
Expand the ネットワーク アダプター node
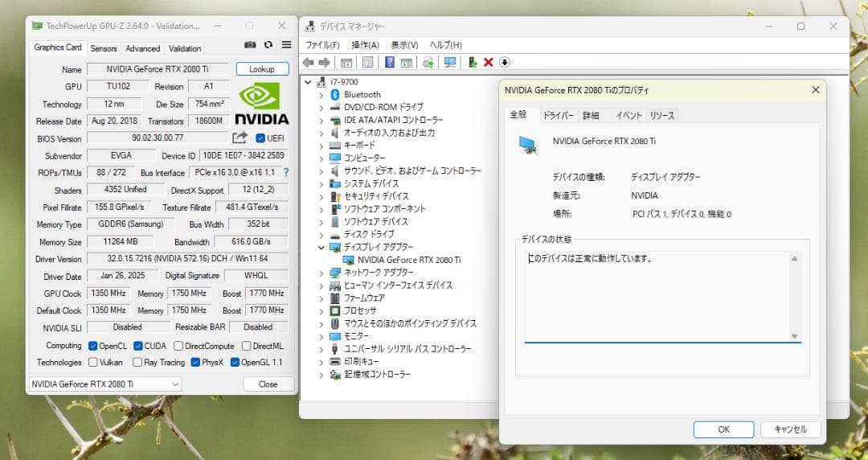point(321,273)
